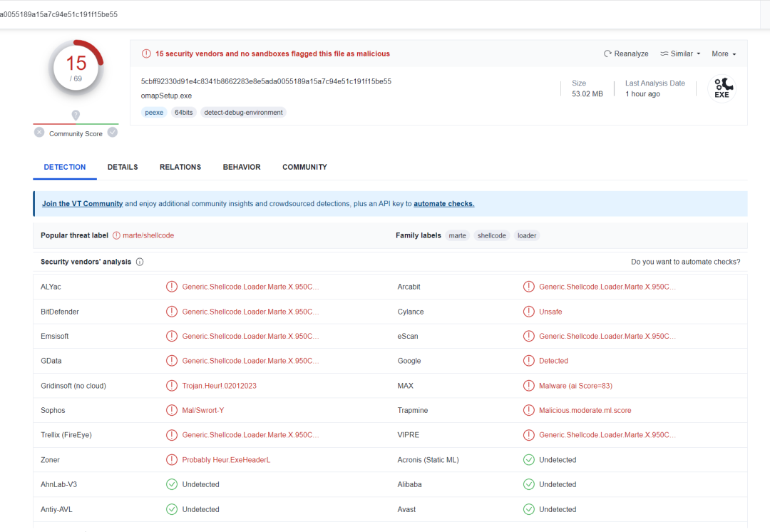Click the shellcode family label

click(491, 236)
